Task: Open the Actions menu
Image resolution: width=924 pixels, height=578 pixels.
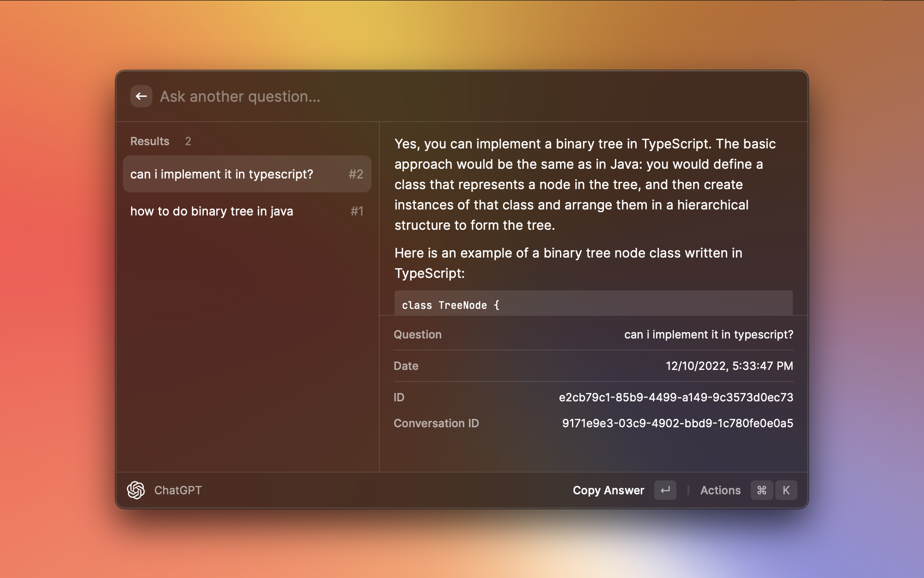Action: click(720, 490)
